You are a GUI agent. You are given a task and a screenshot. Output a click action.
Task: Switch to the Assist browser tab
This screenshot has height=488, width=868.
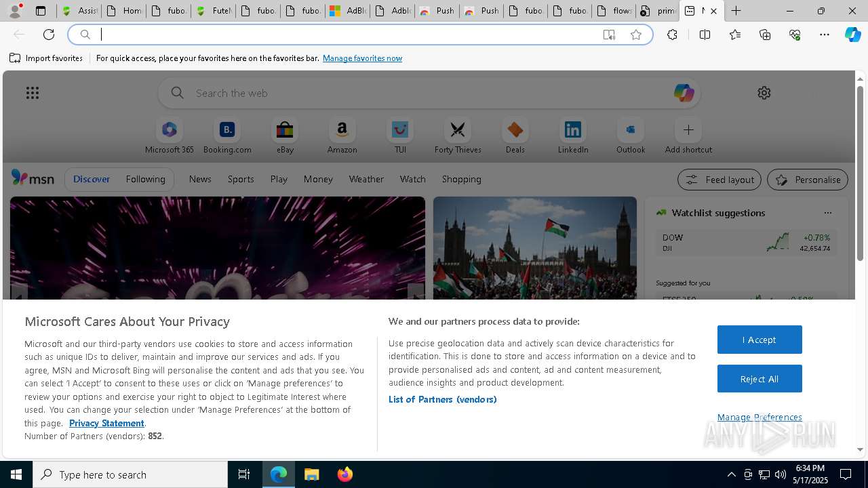click(79, 11)
